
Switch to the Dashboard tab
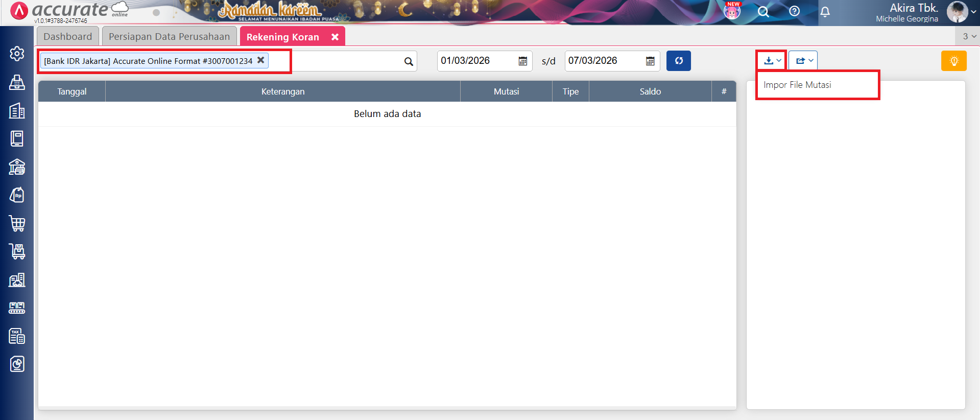point(68,37)
